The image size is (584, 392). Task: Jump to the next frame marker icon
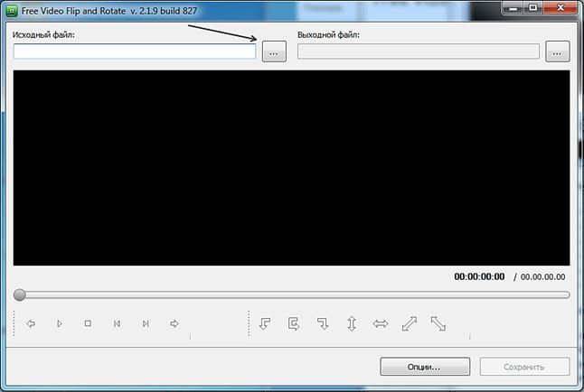[146, 323]
